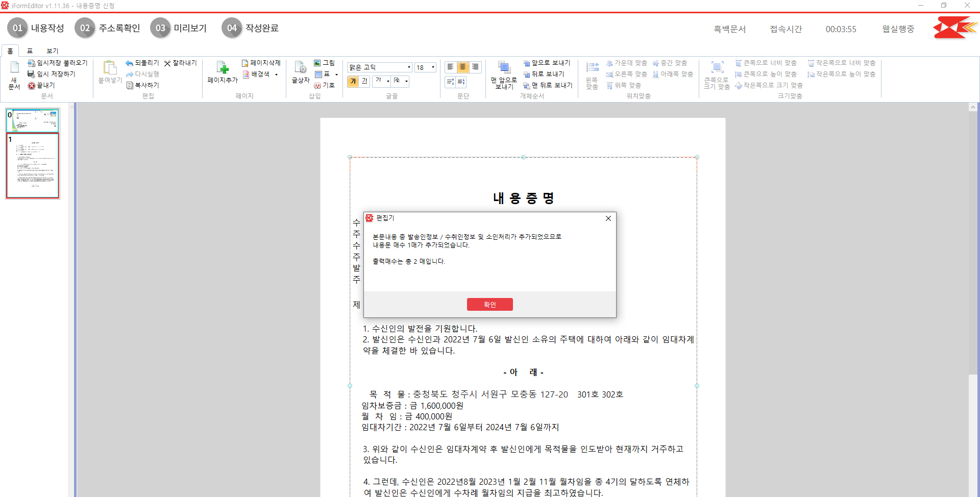Send object backward with 뒤로 보내기
Image resolution: width=980 pixels, height=497 pixels.
pos(544,74)
